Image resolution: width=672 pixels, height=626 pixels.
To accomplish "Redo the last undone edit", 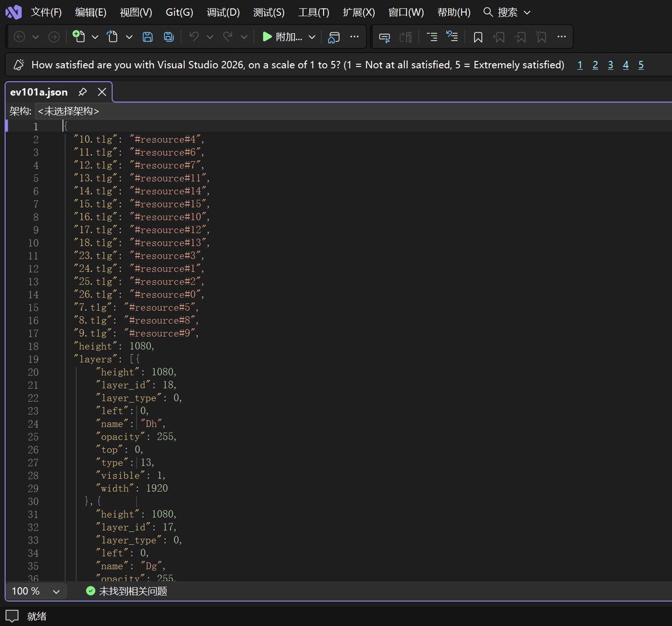I will click(x=228, y=37).
